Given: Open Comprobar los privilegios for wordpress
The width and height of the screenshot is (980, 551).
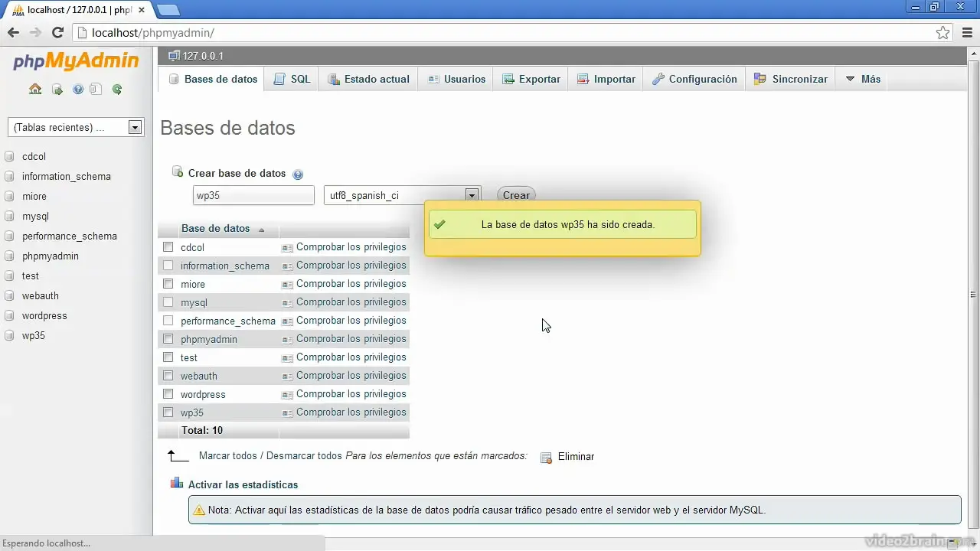Looking at the screenshot, I should (x=351, y=394).
